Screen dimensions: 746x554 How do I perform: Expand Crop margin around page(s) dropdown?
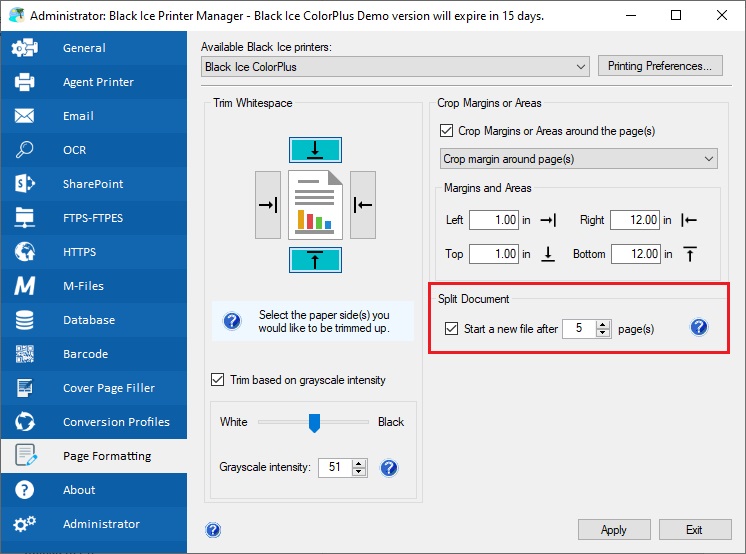pos(579,159)
